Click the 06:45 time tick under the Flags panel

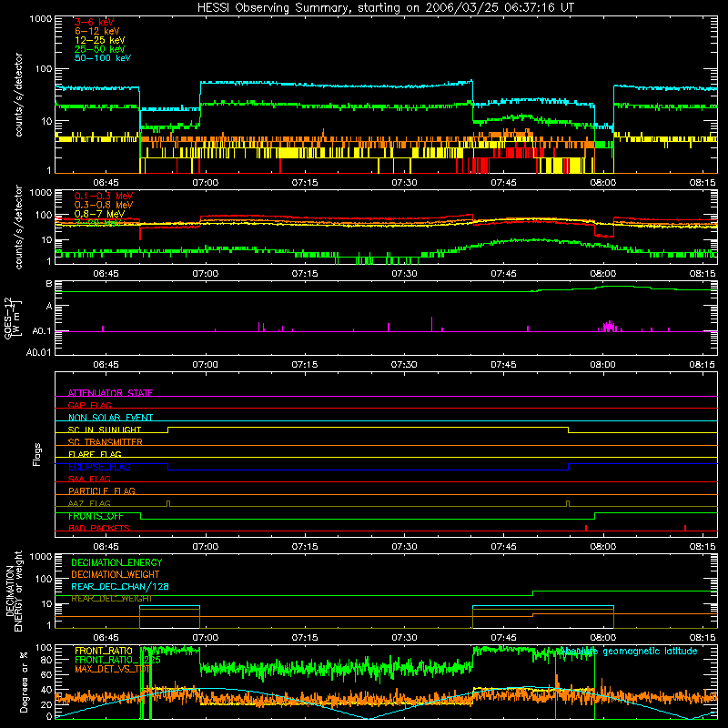(x=106, y=547)
